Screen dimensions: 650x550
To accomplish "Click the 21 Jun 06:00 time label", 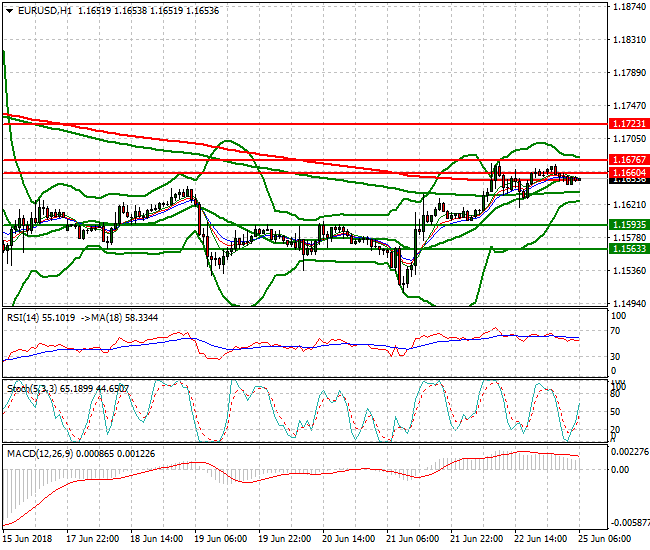I will [x=412, y=538].
